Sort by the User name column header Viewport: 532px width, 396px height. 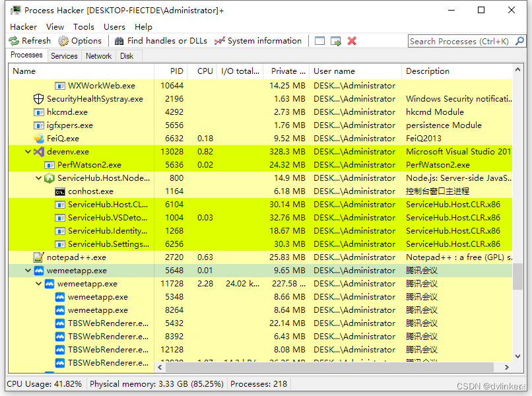[356, 71]
